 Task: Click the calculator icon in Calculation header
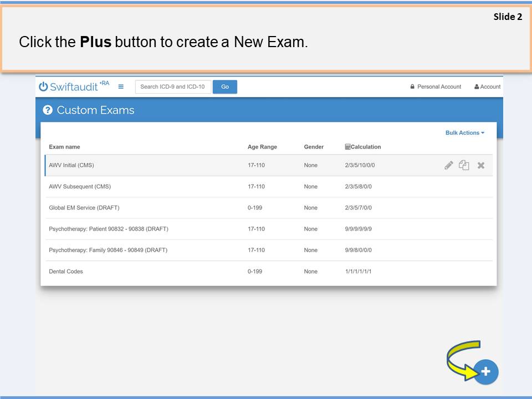(x=347, y=147)
